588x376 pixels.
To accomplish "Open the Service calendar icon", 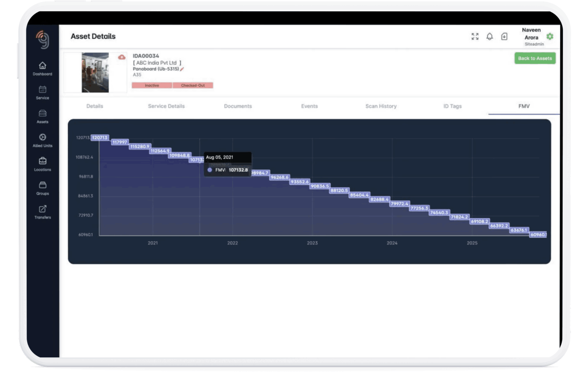I will click(42, 90).
